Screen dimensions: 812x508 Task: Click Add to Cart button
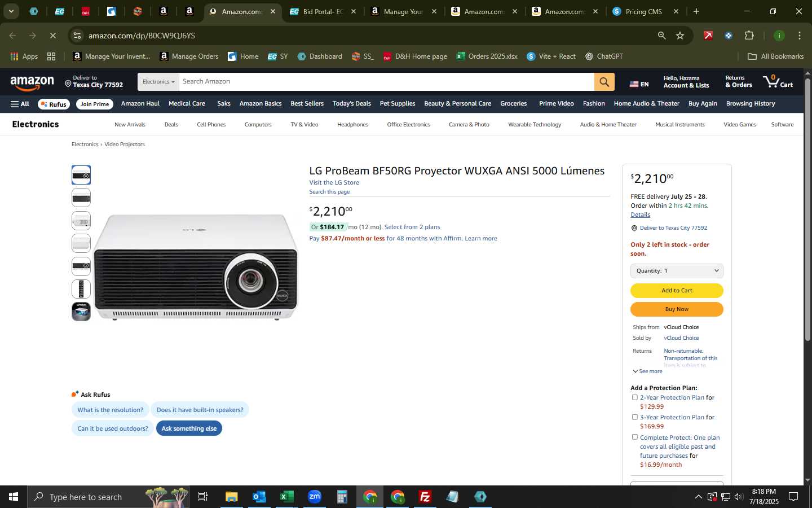point(677,291)
